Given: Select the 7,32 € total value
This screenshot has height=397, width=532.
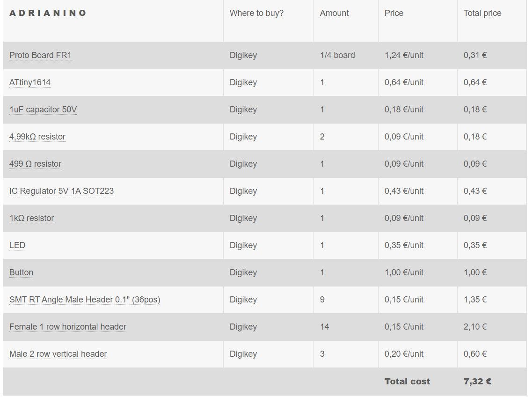Looking at the screenshot, I should [477, 382].
